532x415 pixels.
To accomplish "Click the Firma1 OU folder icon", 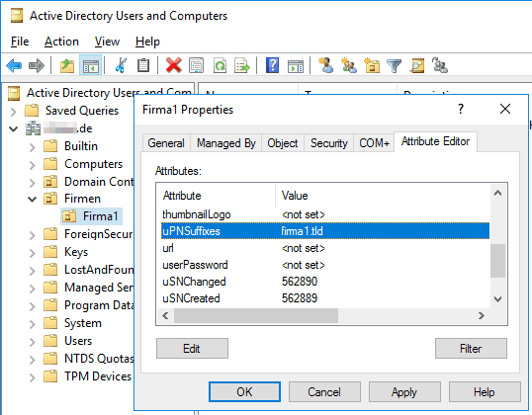I will tap(69, 216).
